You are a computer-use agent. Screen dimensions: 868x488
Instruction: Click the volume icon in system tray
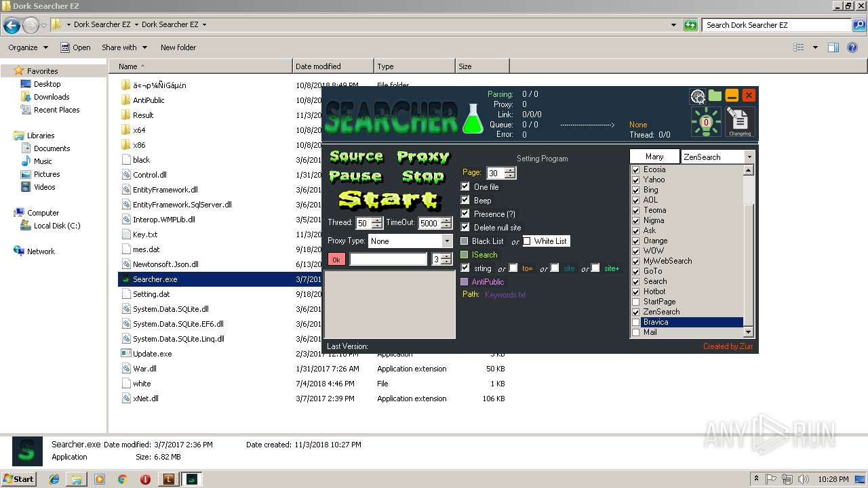point(804,479)
